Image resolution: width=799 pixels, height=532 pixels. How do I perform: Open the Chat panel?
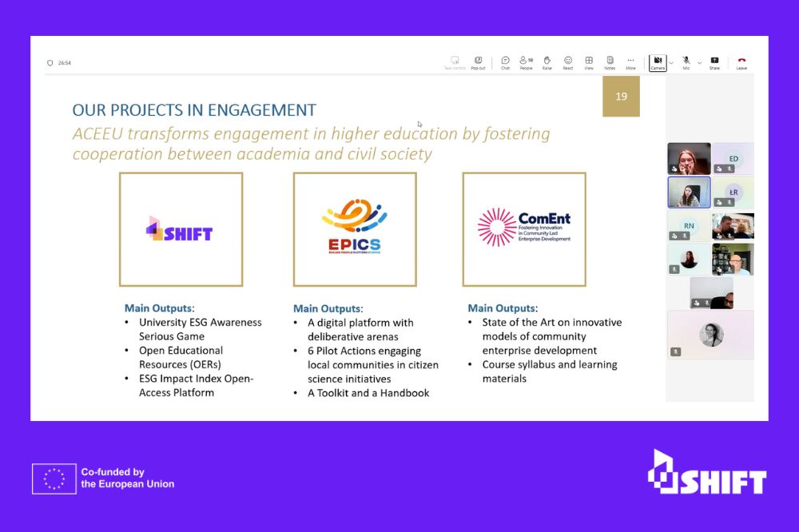click(x=505, y=62)
